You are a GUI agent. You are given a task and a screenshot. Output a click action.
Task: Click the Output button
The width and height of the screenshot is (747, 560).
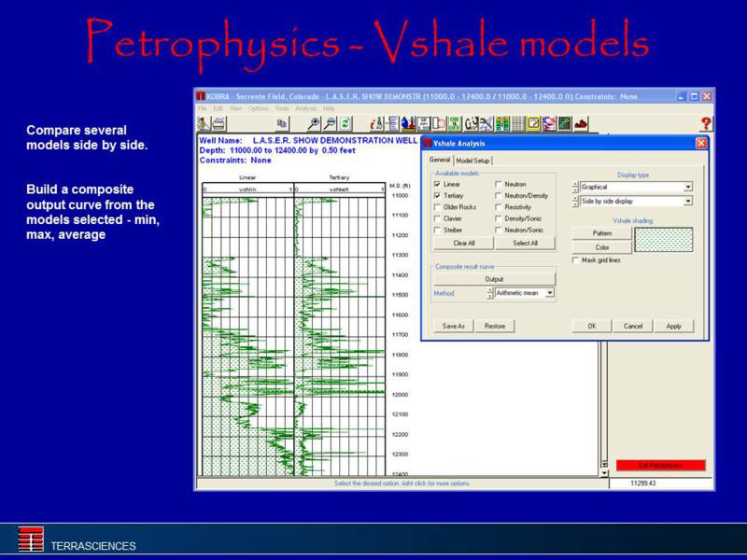(x=494, y=279)
